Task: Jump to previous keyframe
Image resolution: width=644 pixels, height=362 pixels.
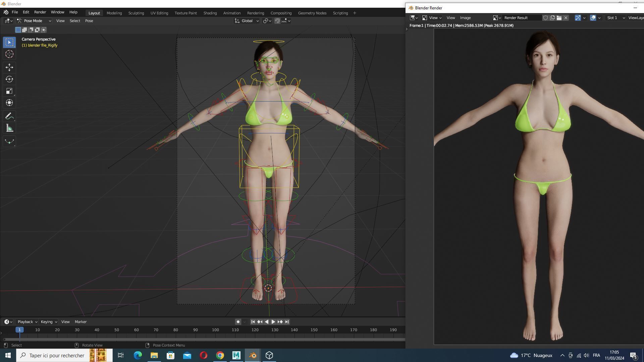Action: point(260,322)
